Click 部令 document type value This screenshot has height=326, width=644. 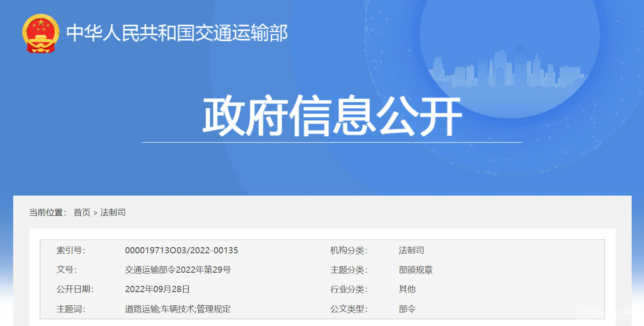click(x=407, y=309)
